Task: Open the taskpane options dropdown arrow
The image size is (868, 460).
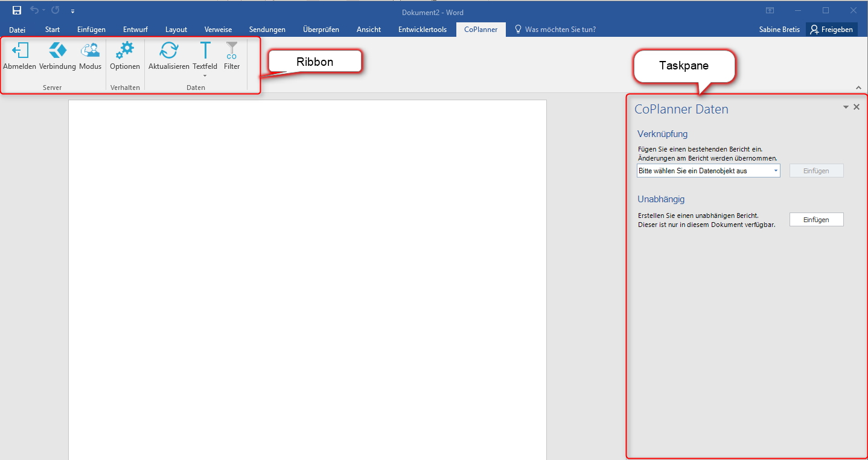Action: [x=846, y=107]
